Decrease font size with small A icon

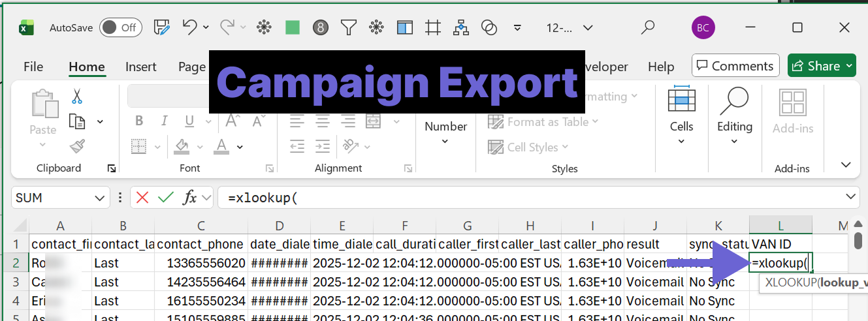[258, 121]
